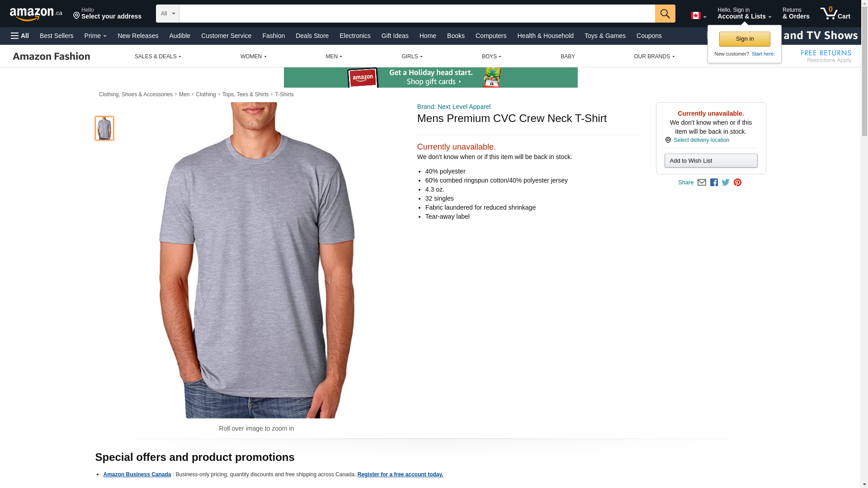Open the All hamburger menu
Screen dimensions: 868x488
[x=20, y=36]
